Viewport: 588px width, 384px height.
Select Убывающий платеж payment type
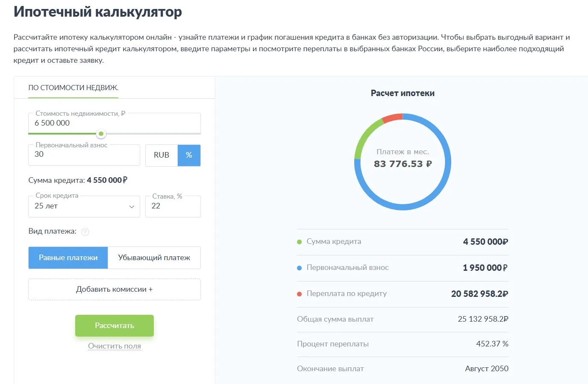(x=154, y=258)
